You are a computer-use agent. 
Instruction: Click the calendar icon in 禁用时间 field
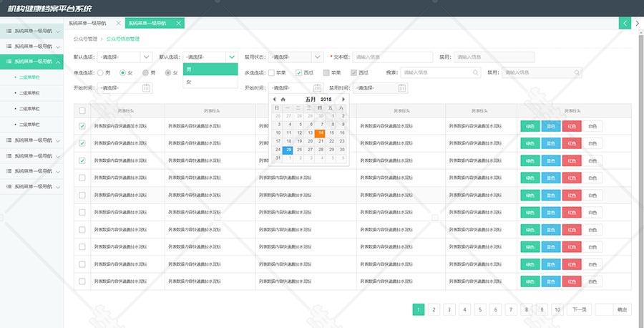(402, 88)
